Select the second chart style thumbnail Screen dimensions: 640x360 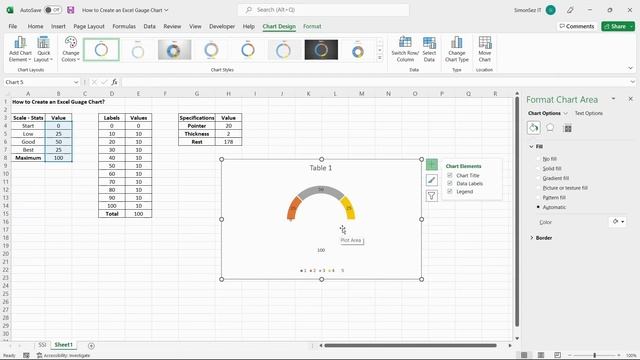[138, 49]
